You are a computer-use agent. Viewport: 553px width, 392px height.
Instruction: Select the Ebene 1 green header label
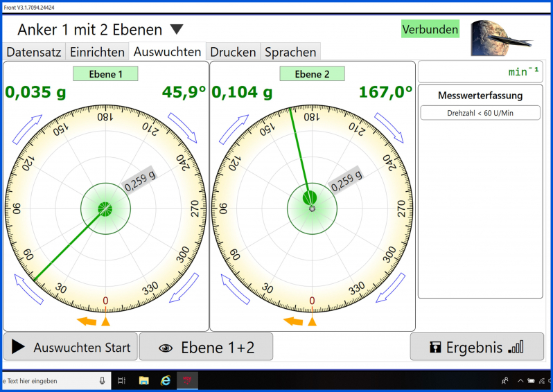[105, 74]
